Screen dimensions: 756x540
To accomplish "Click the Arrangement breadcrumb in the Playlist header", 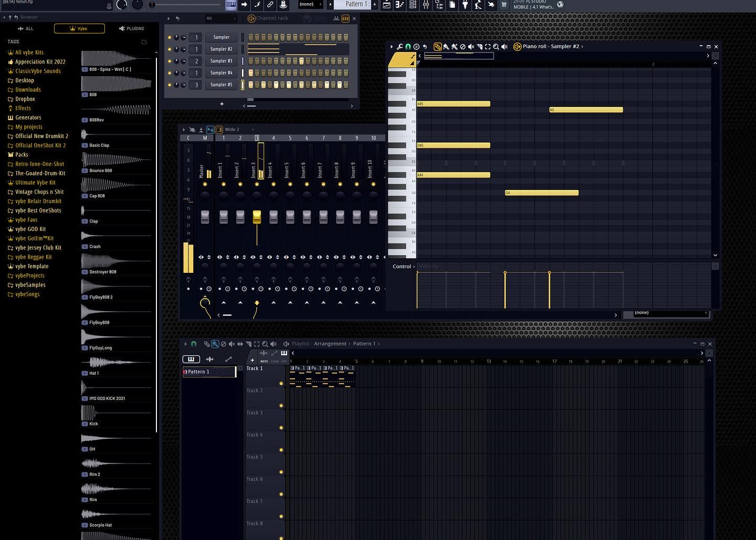I will (x=330, y=343).
